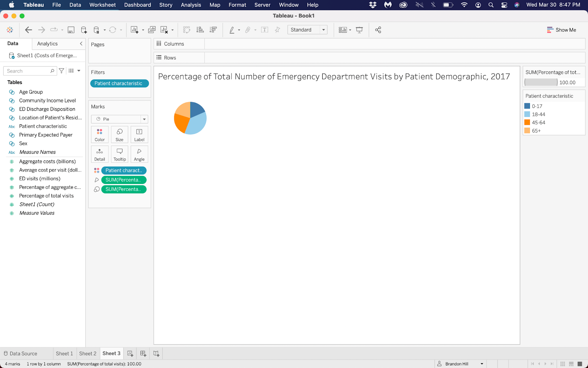Select the Primary Expected Payer field
The image size is (588, 368).
point(46,135)
